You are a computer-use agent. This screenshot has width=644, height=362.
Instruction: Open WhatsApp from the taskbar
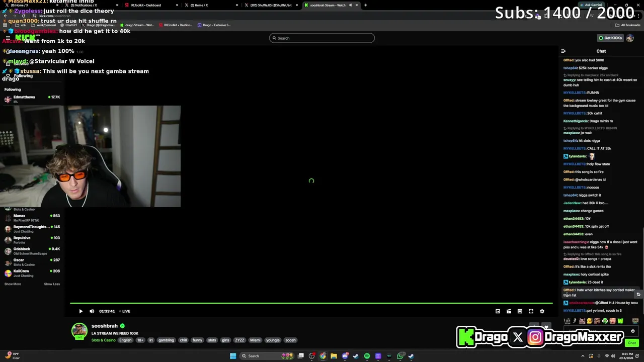400,356
